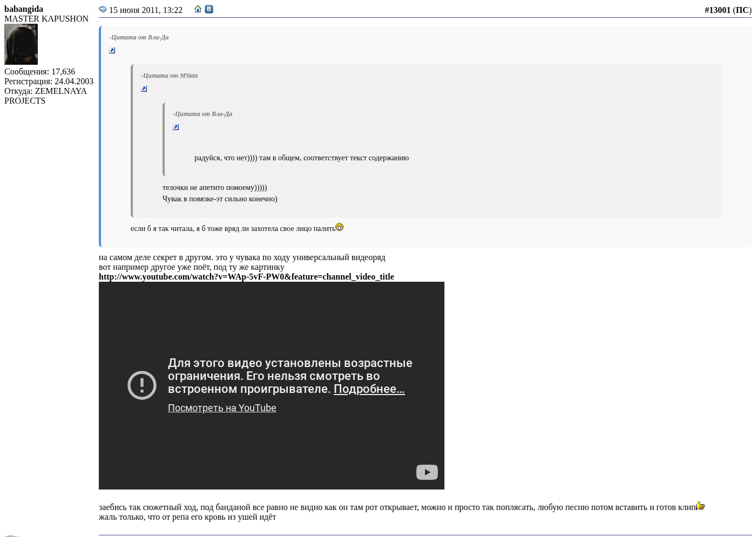Click arrow icon under MStan quote
The width and height of the screenshot is (756, 537).
tap(144, 89)
